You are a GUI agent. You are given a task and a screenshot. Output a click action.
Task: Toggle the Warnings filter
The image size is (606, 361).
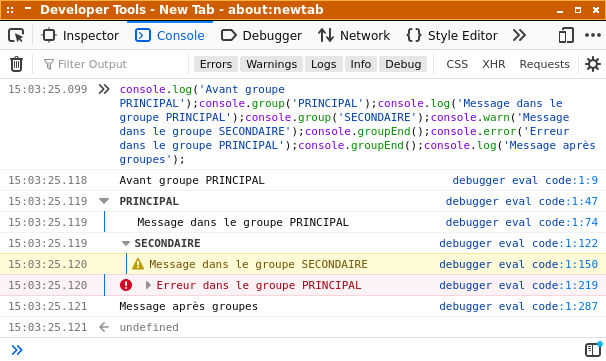tap(272, 64)
